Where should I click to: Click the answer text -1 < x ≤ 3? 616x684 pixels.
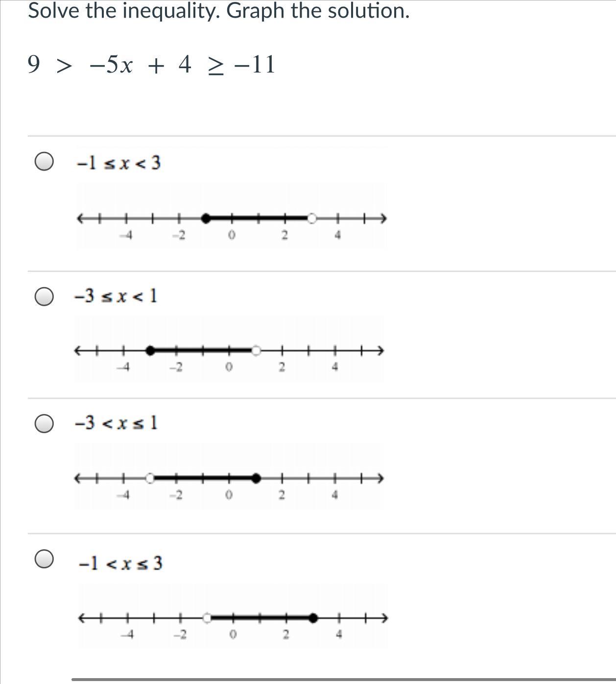click(x=120, y=563)
